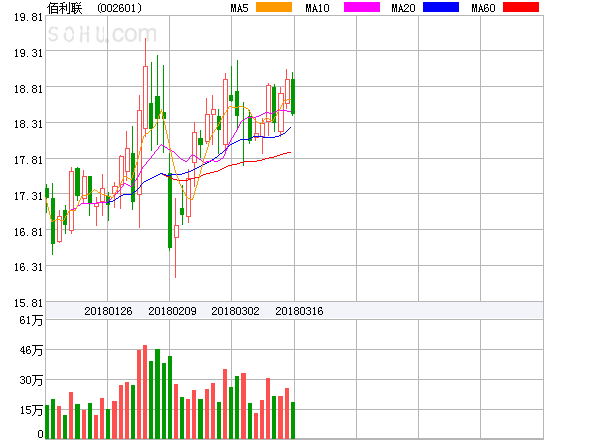Click the 46万 volume axis label
This screenshot has height=440, width=600.
tap(31, 350)
